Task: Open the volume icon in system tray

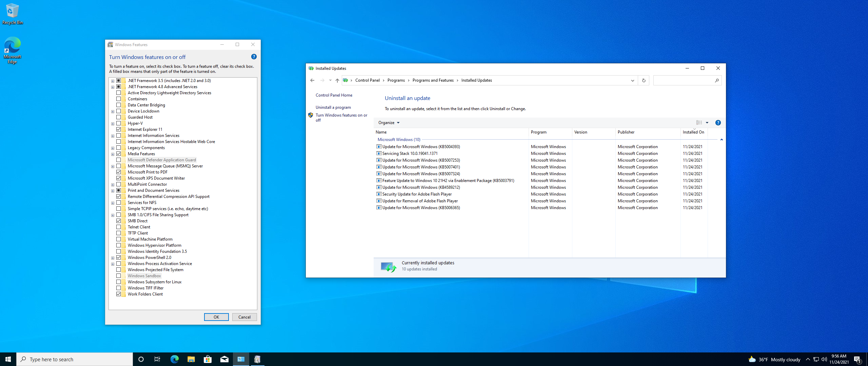Action: click(x=824, y=359)
